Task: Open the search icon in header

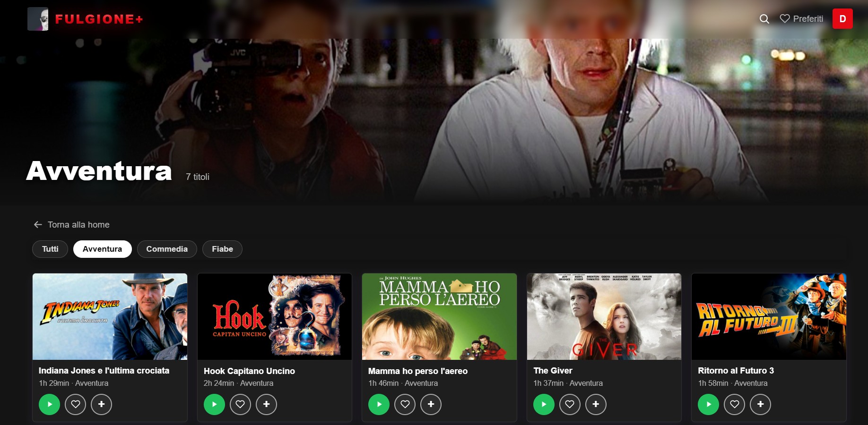Action: 764,19
